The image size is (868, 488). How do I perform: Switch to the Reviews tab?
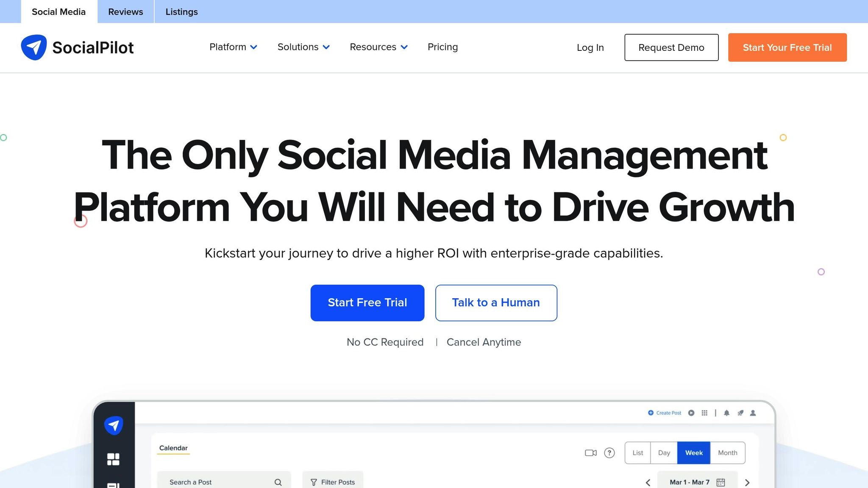[x=125, y=11]
